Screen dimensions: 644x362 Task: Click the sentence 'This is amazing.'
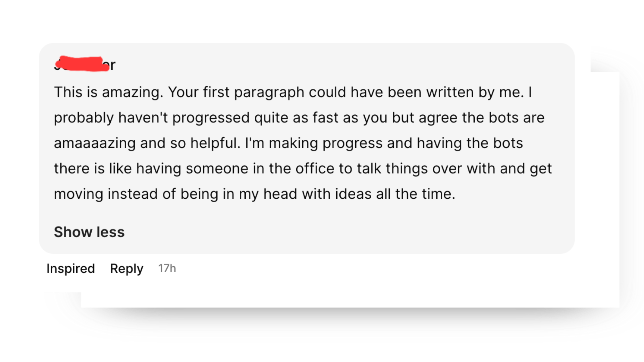[109, 92]
